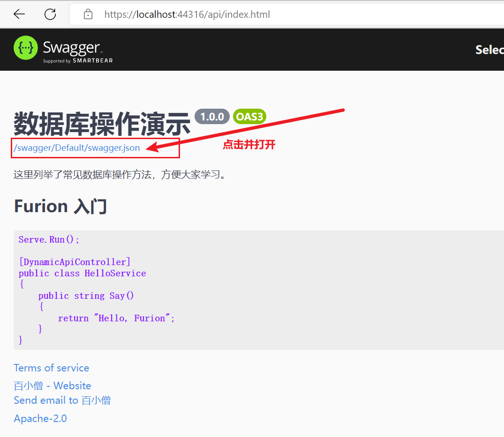
Task: Open the Apache-2.0 license link
Action: [40, 418]
